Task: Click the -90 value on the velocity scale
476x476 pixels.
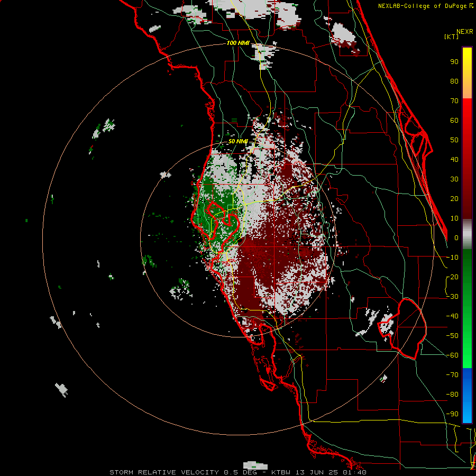Action: pyautogui.click(x=452, y=414)
